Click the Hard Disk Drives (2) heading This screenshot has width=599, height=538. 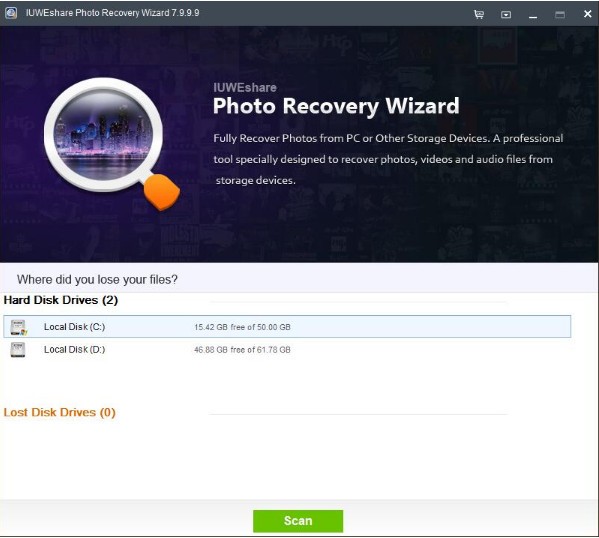pos(61,300)
